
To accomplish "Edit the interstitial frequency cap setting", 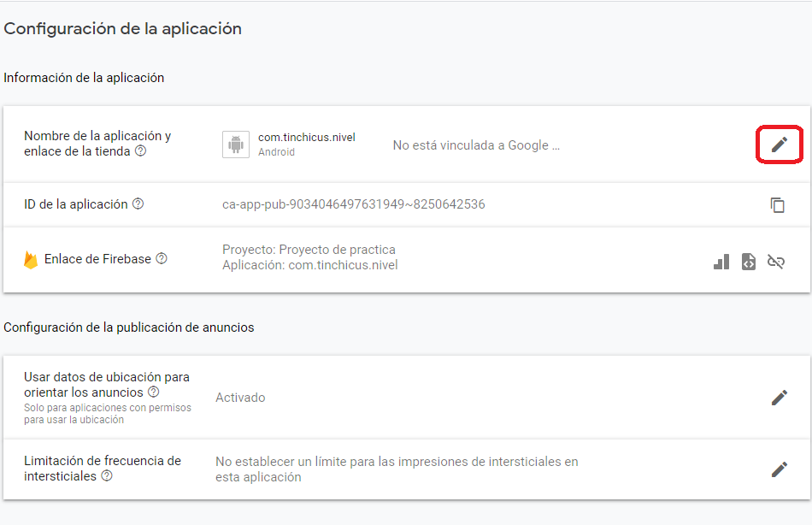I will tap(779, 469).
